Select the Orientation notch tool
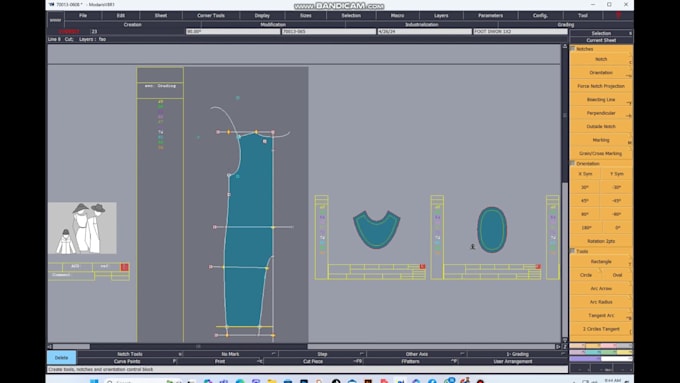Viewport: 680px width, 383px height. (x=601, y=72)
